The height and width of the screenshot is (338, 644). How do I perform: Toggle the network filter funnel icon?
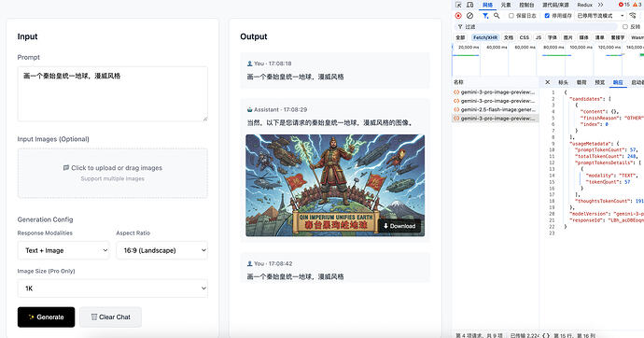[485, 16]
